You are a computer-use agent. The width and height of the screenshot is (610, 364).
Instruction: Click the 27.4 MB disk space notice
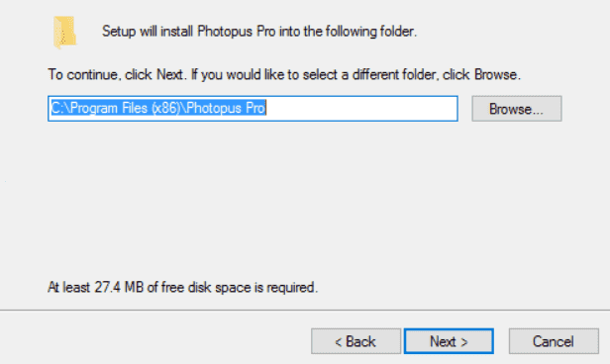182,288
